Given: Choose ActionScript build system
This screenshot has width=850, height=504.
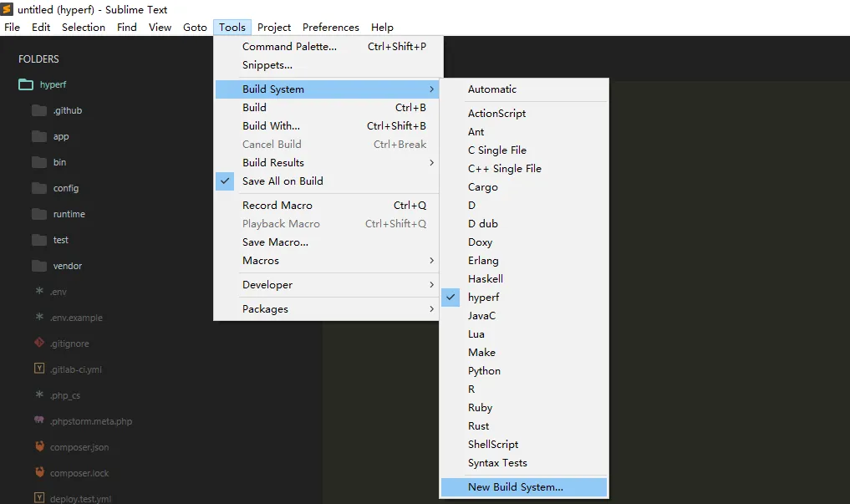Looking at the screenshot, I should tap(524, 114).
